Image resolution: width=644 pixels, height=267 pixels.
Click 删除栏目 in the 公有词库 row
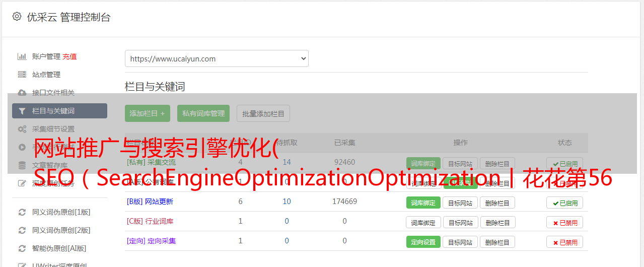tap(497, 183)
